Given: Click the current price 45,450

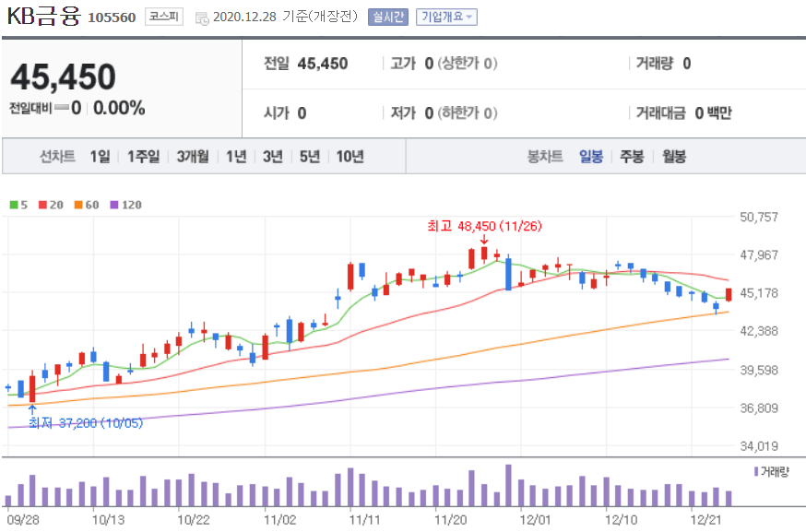Looking at the screenshot, I should coord(64,77).
